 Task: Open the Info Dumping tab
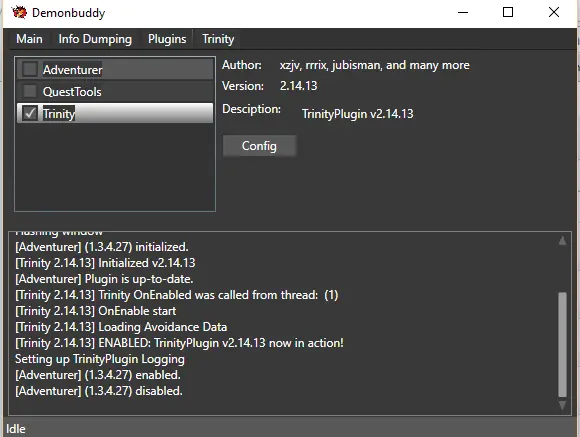tap(95, 39)
